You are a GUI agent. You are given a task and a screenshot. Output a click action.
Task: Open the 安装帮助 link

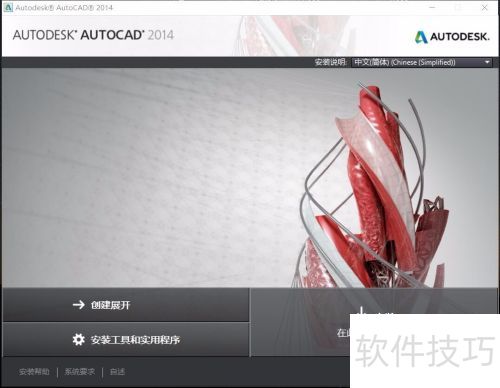coord(34,372)
